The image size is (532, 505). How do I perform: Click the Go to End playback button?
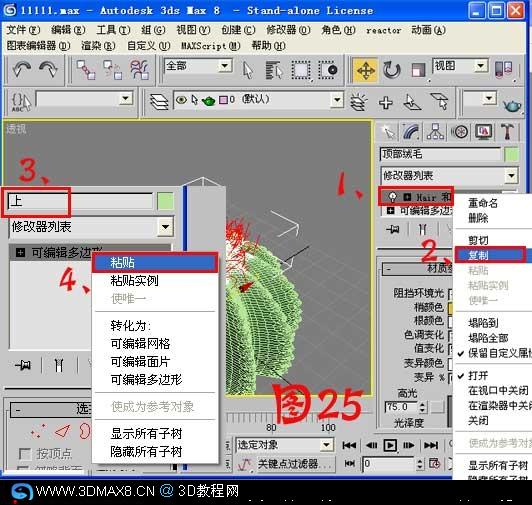431,446
